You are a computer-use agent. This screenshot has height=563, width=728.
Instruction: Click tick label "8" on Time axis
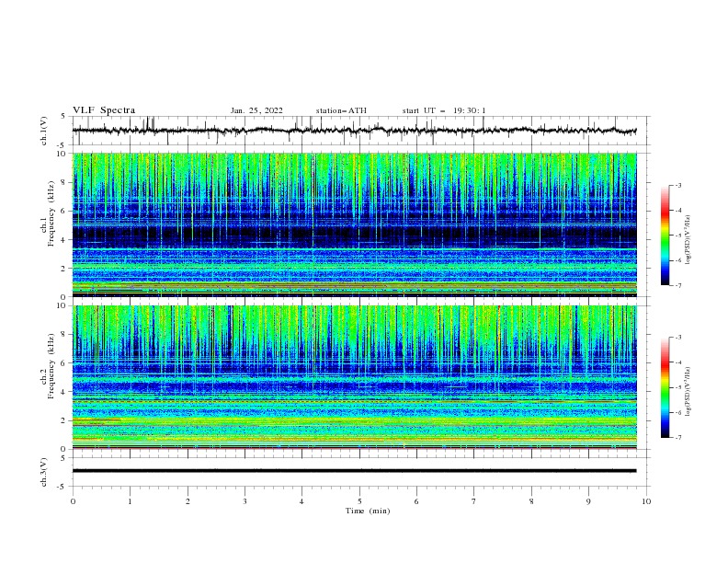[531, 501]
